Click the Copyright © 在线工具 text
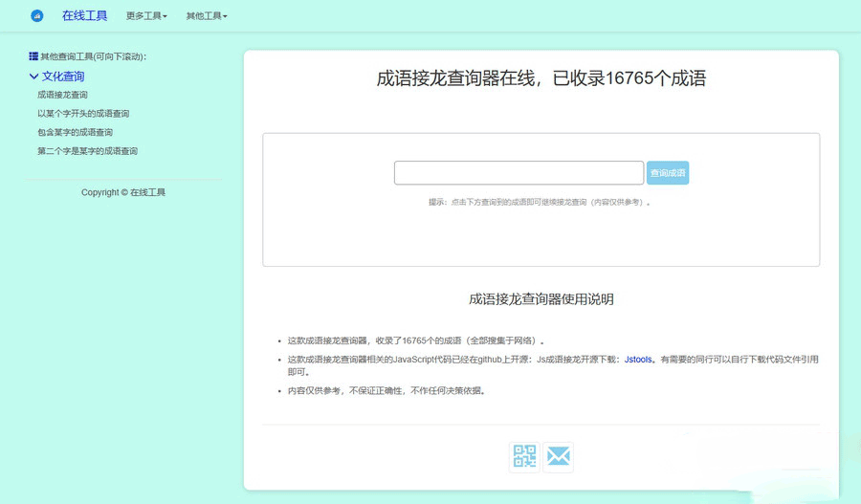The height and width of the screenshot is (504, 861). pos(123,192)
